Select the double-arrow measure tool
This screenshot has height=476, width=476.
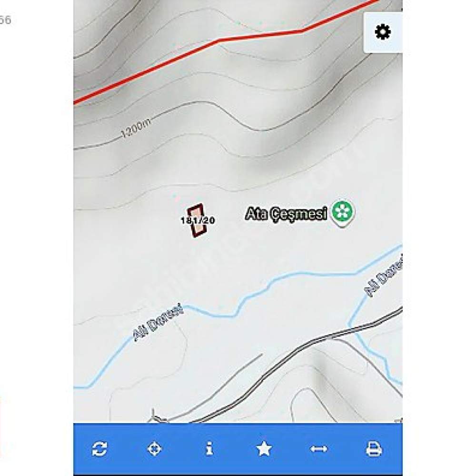click(x=319, y=449)
